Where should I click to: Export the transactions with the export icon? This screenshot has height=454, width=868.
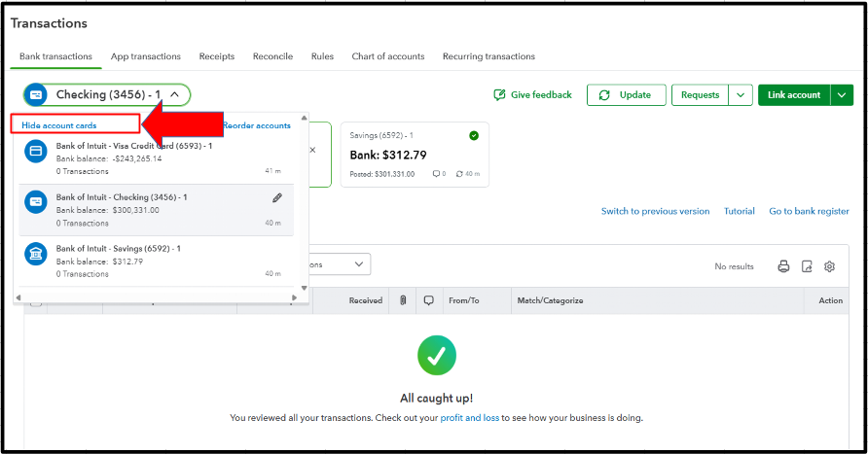point(807,266)
